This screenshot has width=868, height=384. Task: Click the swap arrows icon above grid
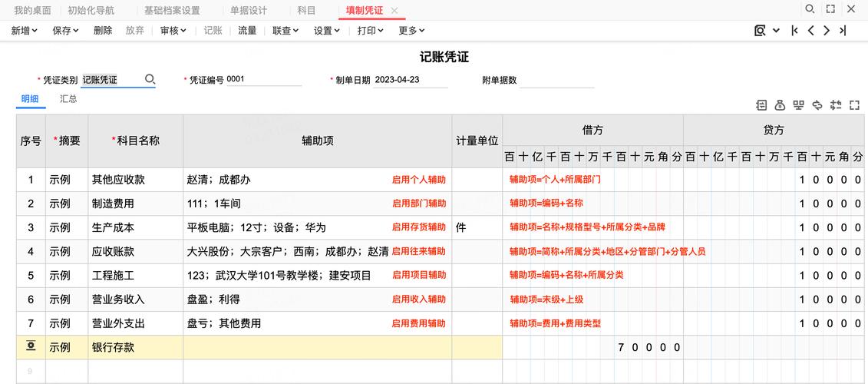(817, 104)
